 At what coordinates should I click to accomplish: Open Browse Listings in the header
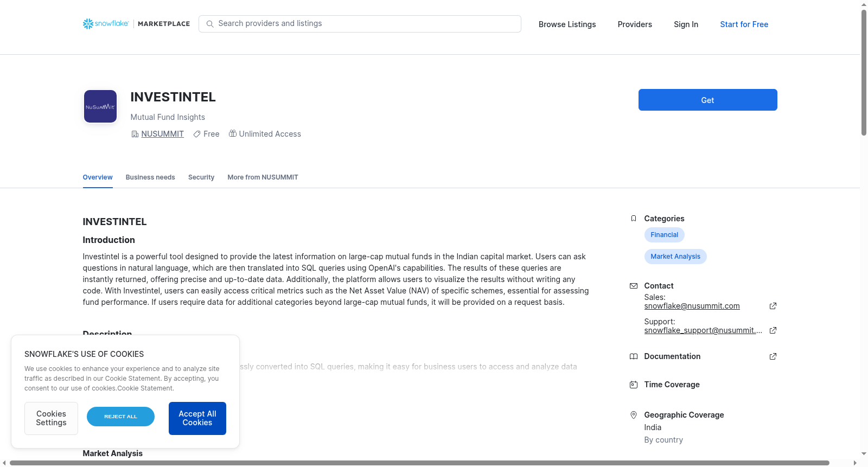coord(567,24)
